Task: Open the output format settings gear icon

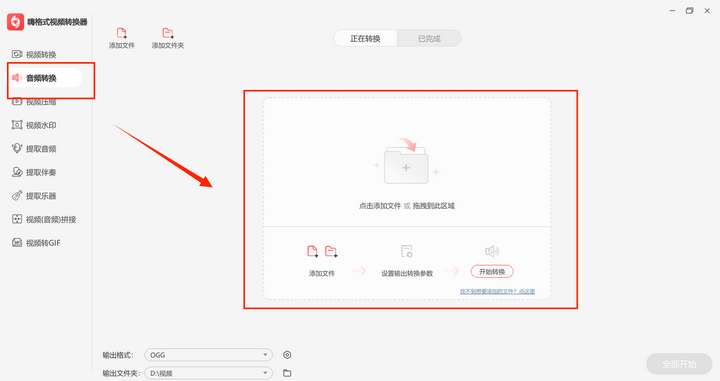Action: coord(287,355)
